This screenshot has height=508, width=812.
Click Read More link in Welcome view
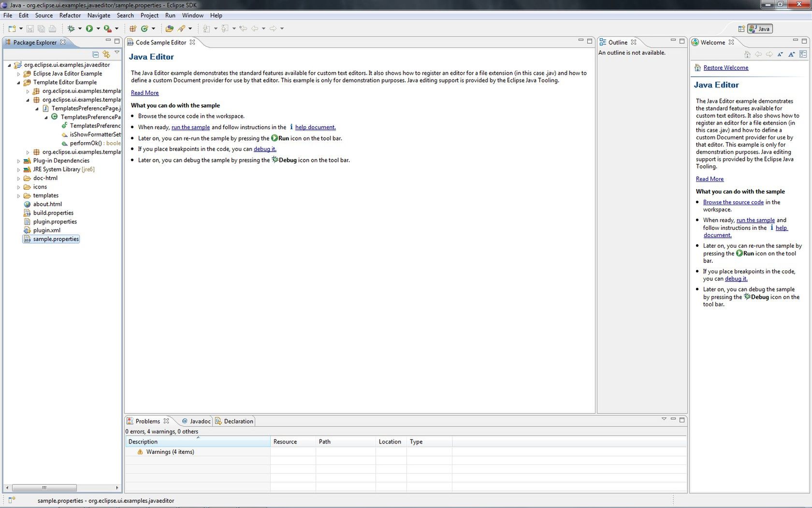point(710,179)
